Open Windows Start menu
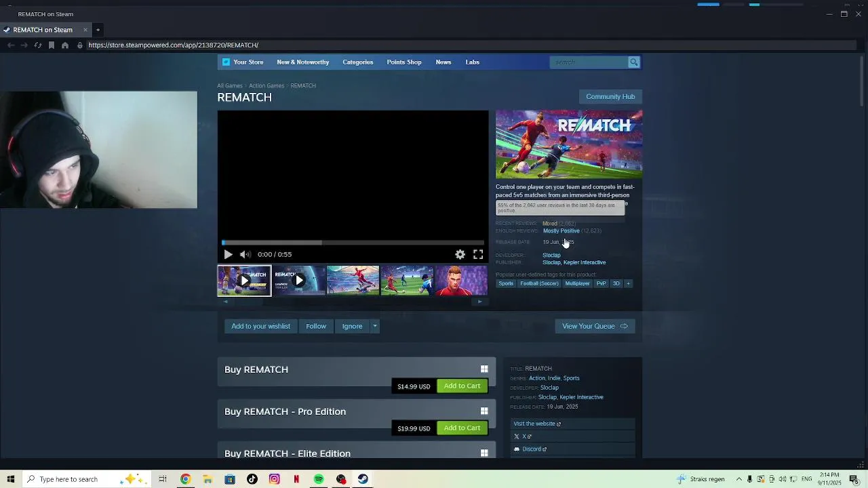 [x=10, y=479]
